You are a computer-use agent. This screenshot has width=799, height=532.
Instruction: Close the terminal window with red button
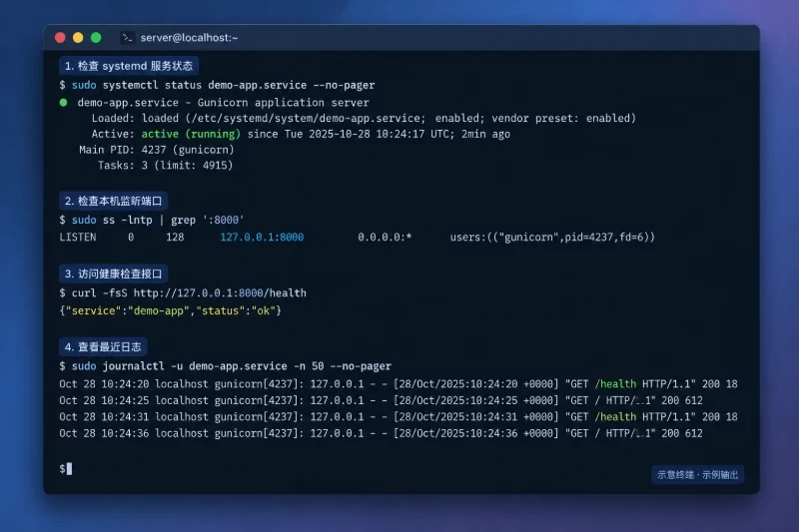click(60, 38)
